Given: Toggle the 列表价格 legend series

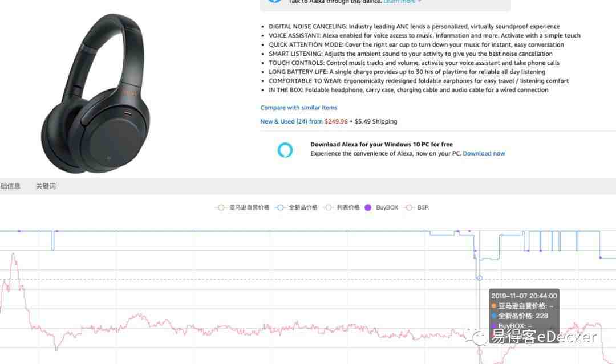Looking at the screenshot, I should (342, 207).
